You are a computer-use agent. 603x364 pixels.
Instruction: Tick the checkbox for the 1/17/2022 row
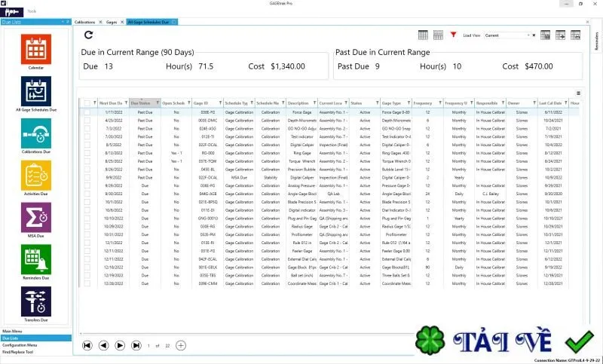tap(87, 112)
